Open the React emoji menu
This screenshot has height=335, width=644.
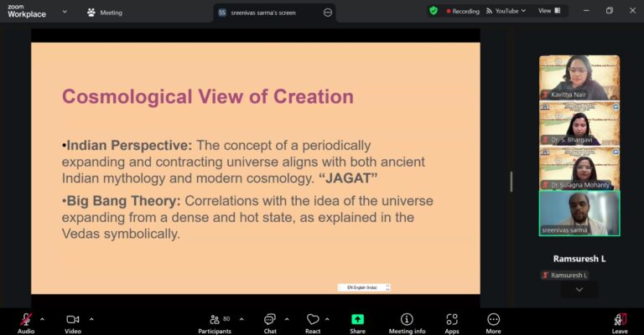pyautogui.click(x=313, y=319)
